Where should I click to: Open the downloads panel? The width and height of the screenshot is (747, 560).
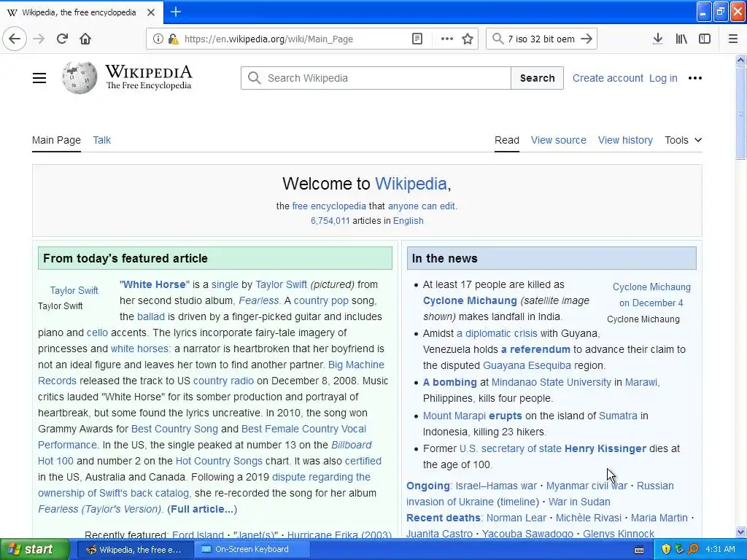click(x=658, y=39)
